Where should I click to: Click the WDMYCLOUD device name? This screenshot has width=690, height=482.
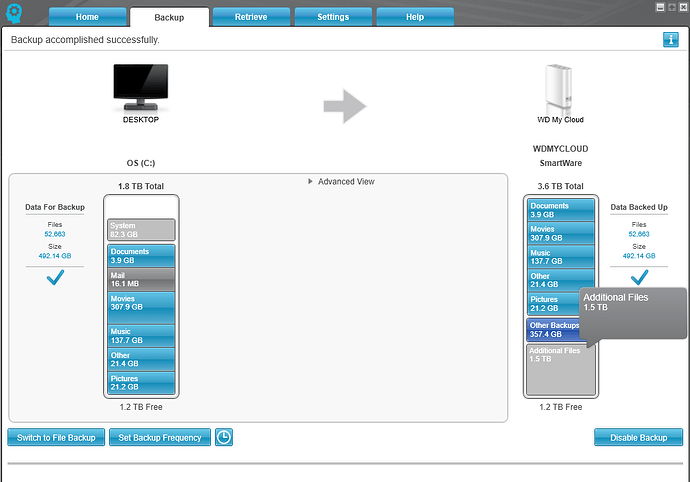(x=561, y=149)
